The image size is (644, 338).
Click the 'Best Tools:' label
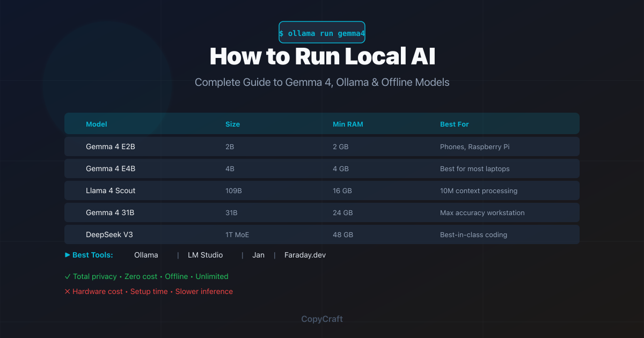pyautogui.click(x=92, y=255)
